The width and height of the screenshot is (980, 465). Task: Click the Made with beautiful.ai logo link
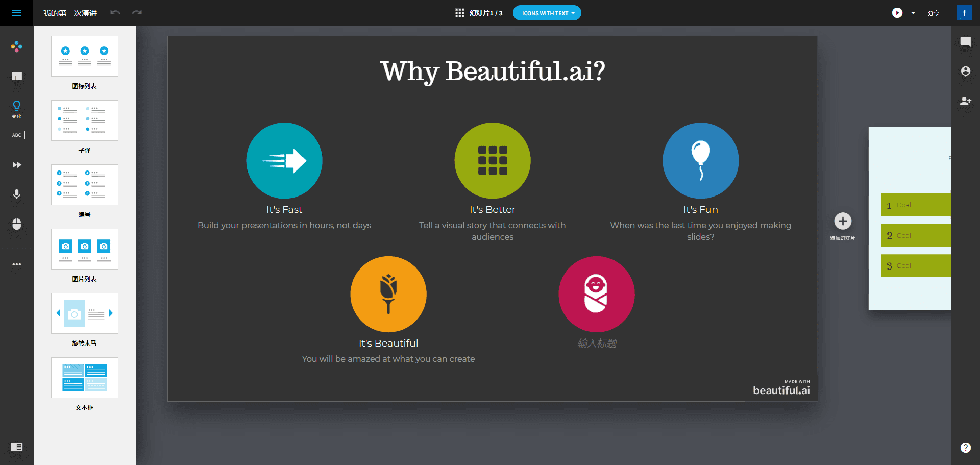pyautogui.click(x=781, y=388)
